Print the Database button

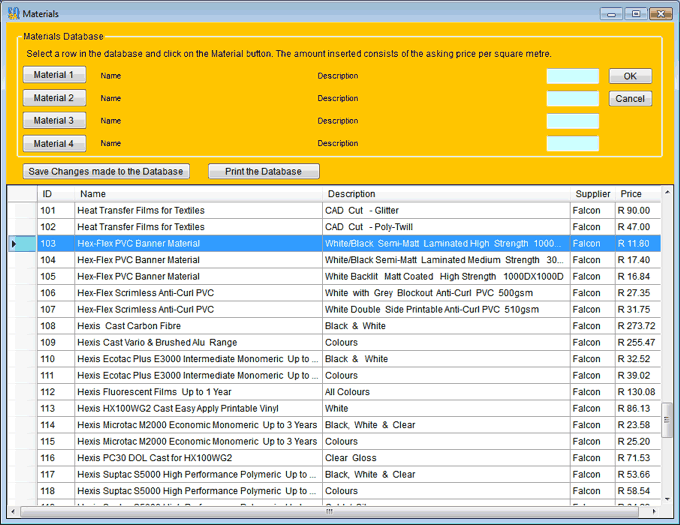(263, 171)
